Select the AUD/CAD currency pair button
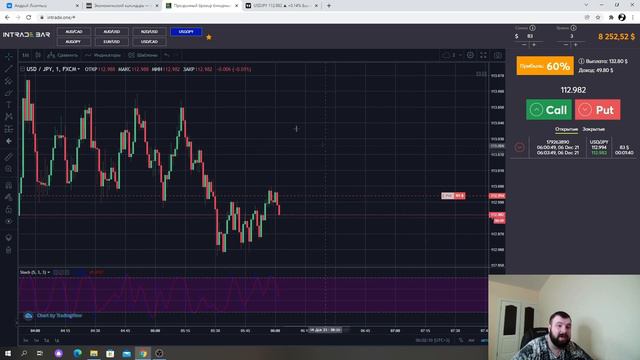This screenshot has width=640, height=360. 74,32
